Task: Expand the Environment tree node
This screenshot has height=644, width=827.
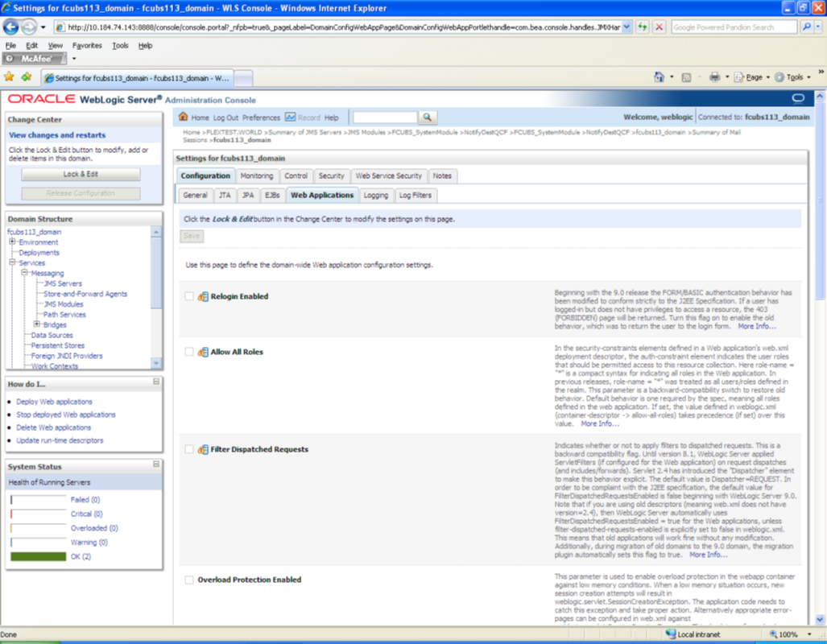Action: (x=12, y=242)
